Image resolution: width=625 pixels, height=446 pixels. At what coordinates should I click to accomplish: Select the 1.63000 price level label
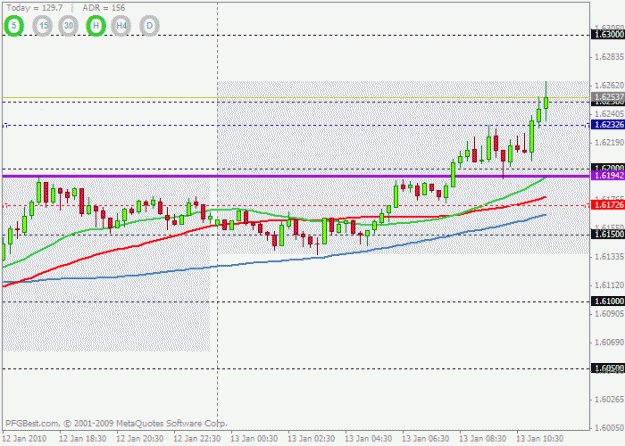click(608, 35)
